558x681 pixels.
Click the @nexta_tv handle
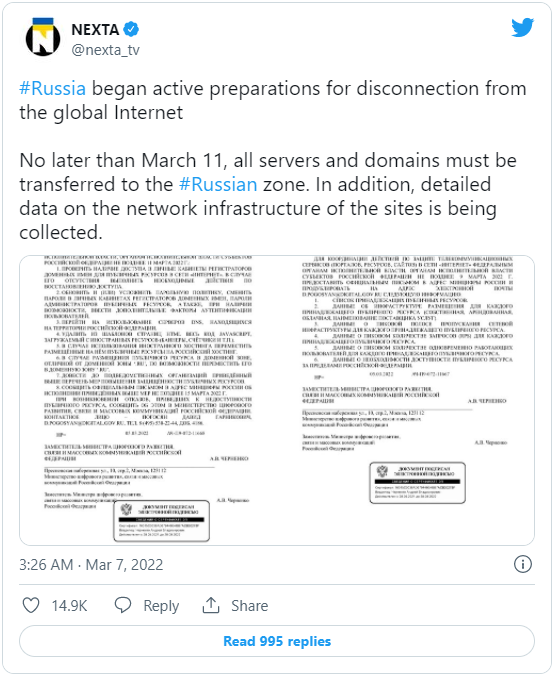(106, 50)
